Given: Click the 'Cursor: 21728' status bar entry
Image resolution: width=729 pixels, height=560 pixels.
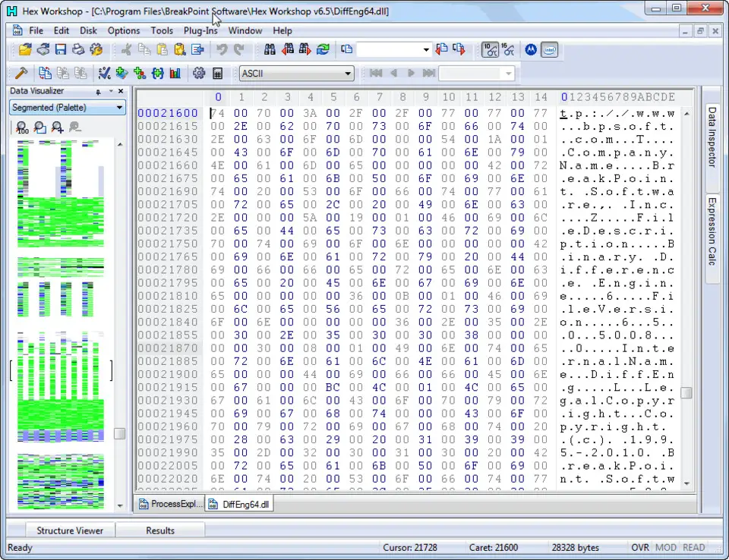Looking at the screenshot, I should (409, 547).
